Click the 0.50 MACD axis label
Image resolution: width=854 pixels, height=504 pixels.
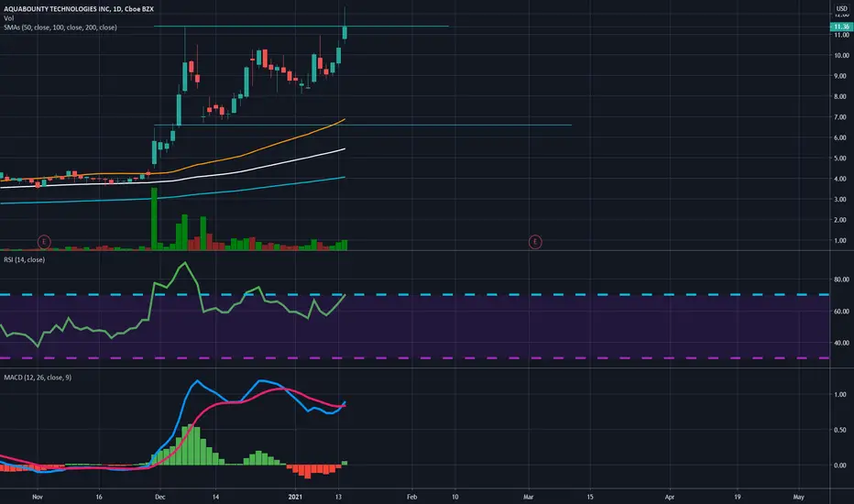coord(841,430)
